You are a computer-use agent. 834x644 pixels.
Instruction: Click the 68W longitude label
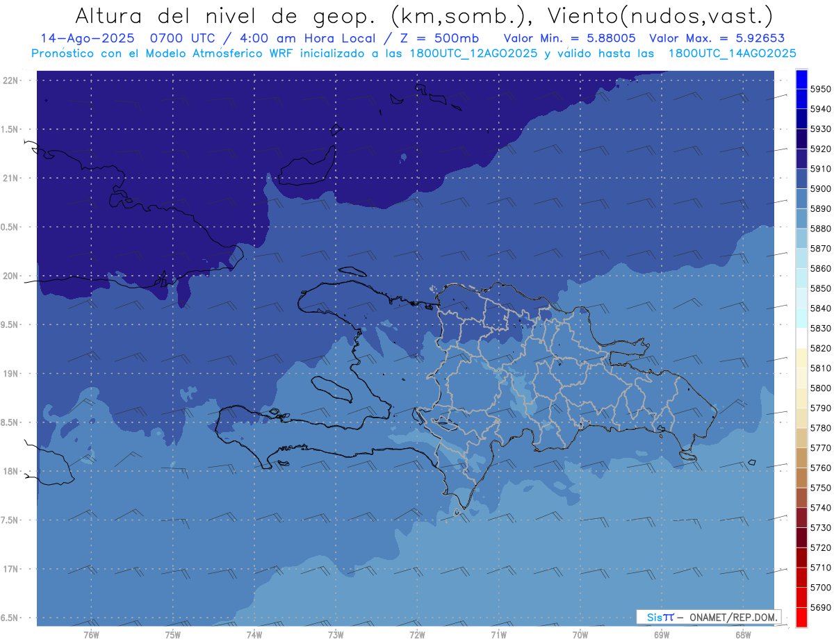742,634
